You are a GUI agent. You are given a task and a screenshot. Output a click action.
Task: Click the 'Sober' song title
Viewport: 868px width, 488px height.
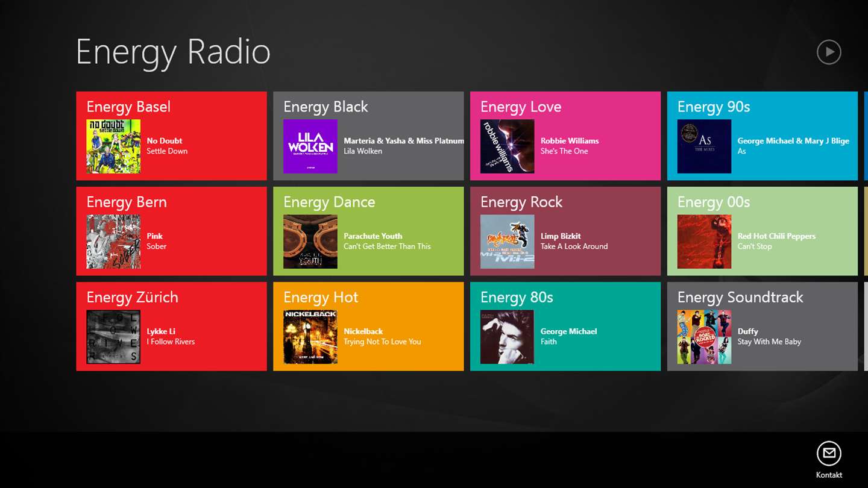pos(156,246)
